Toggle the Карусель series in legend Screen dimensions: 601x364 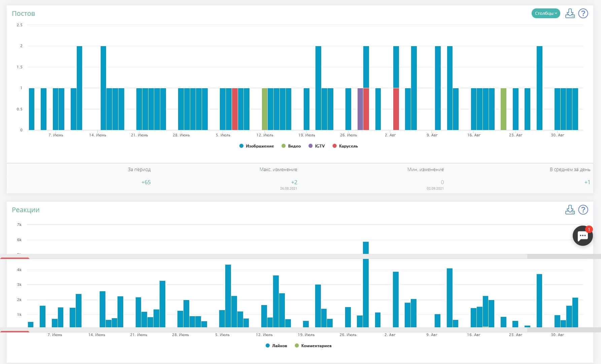tap(345, 146)
